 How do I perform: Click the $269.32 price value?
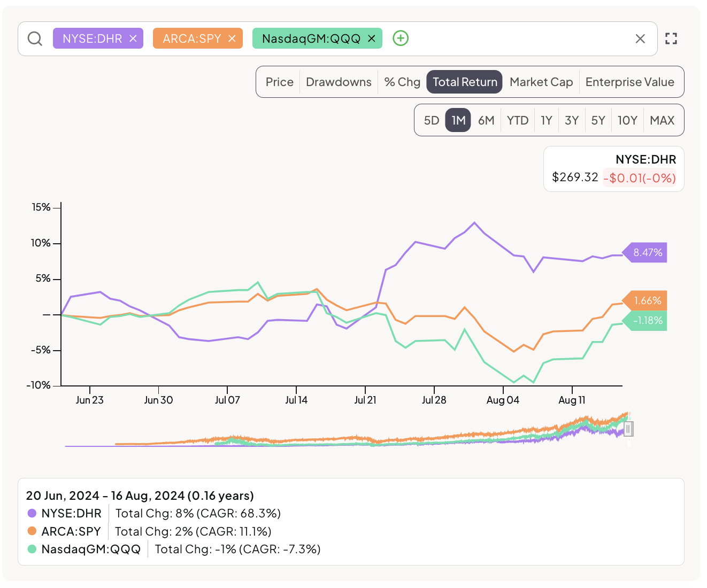(575, 177)
